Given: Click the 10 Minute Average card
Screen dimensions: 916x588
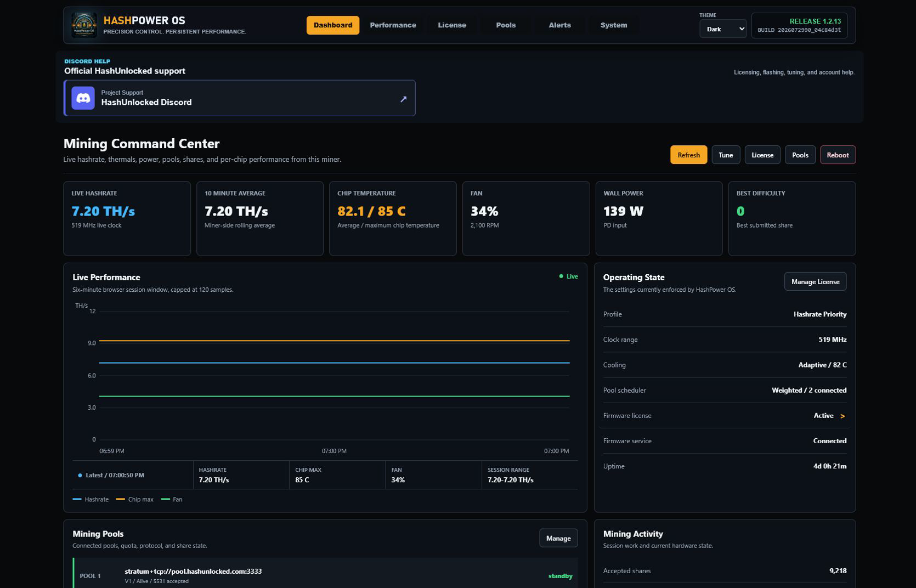Looking at the screenshot, I should coord(260,218).
